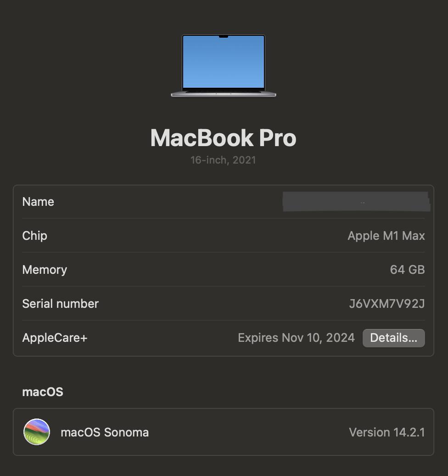This screenshot has width=448, height=476.
Task: Click the Chip row label
Action: pyautogui.click(x=35, y=236)
